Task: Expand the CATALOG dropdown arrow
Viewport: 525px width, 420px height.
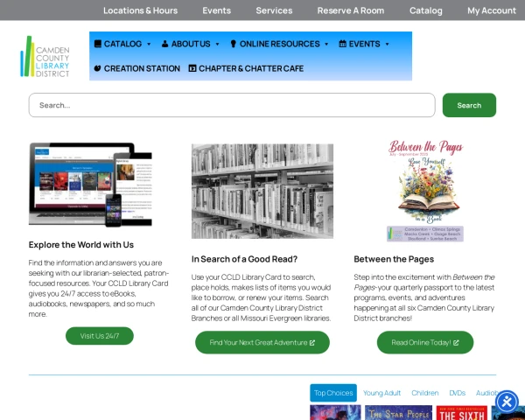Action: (149, 44)
